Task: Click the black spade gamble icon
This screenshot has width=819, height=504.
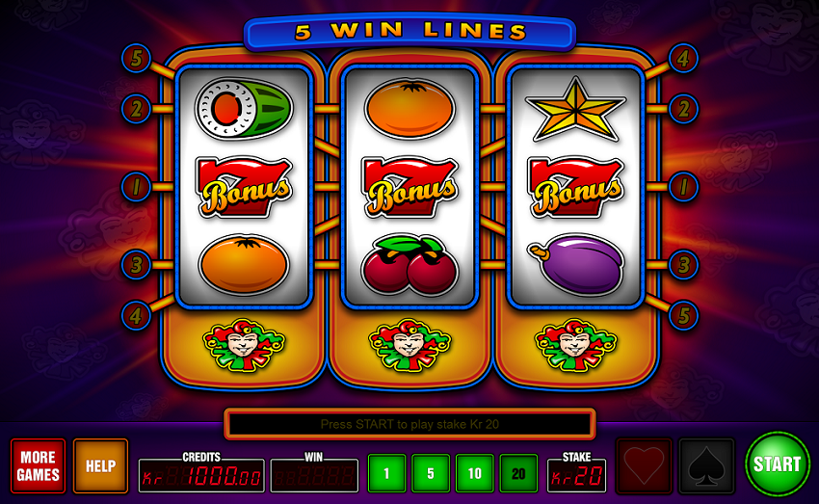Action: tap(706, 465)
